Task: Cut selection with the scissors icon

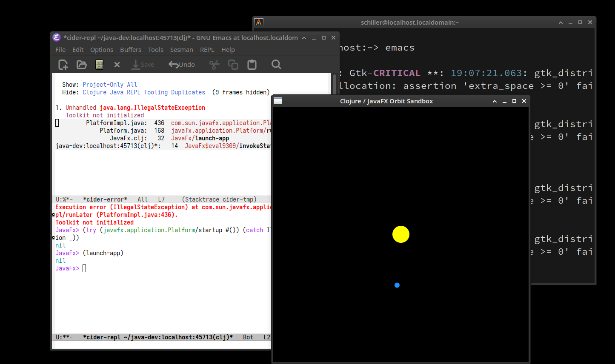Action: click(x=214, y=65)
